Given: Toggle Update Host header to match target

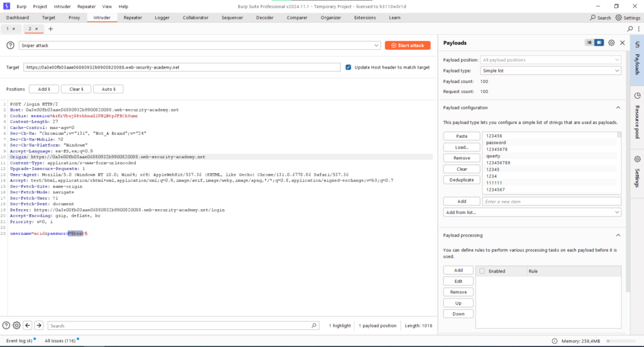Looking at the screenshot, I should [348, 67].
